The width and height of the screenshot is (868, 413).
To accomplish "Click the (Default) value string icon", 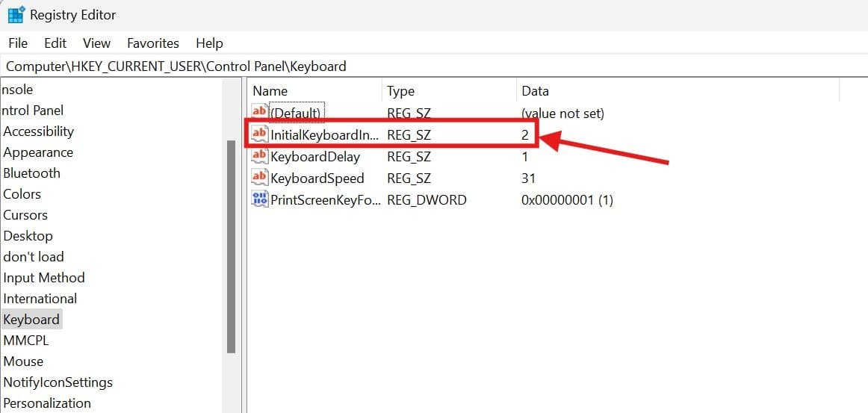I will click(x=260, y=111).
